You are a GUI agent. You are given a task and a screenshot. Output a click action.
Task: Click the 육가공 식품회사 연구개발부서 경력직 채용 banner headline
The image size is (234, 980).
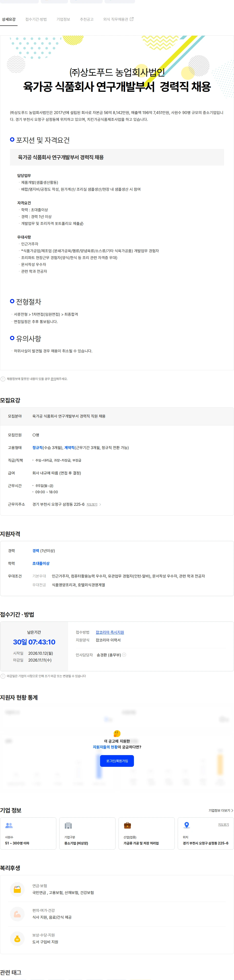point(117,87)
